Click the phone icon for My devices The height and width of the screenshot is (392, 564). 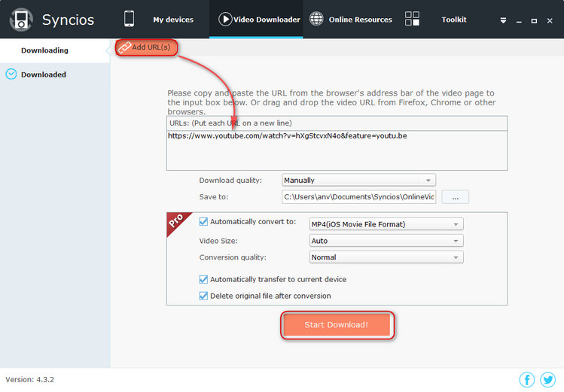129,19
